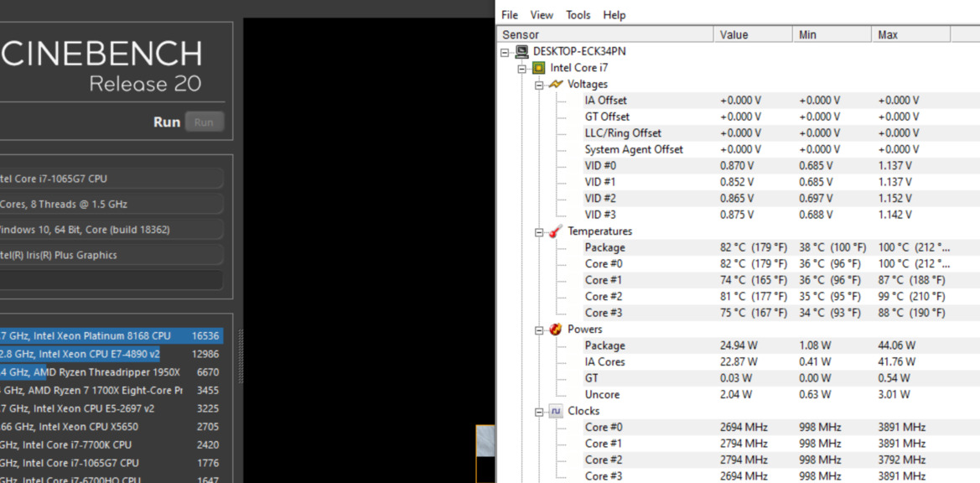The image size is (980, 483).
Task: Click the Temperatures thermometer icon
Action: point(555,231)
